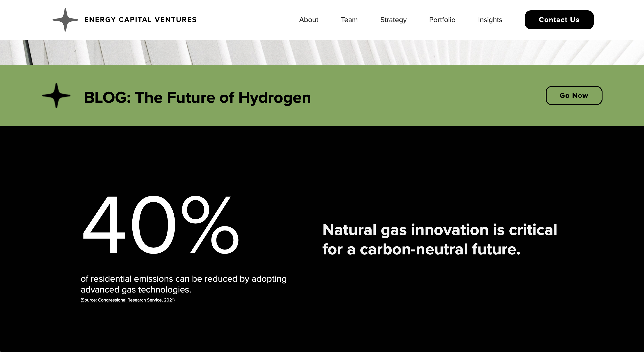This screenshot has width=644, height=352.
Task: Open the Insights section
Action: coord(490,20)
